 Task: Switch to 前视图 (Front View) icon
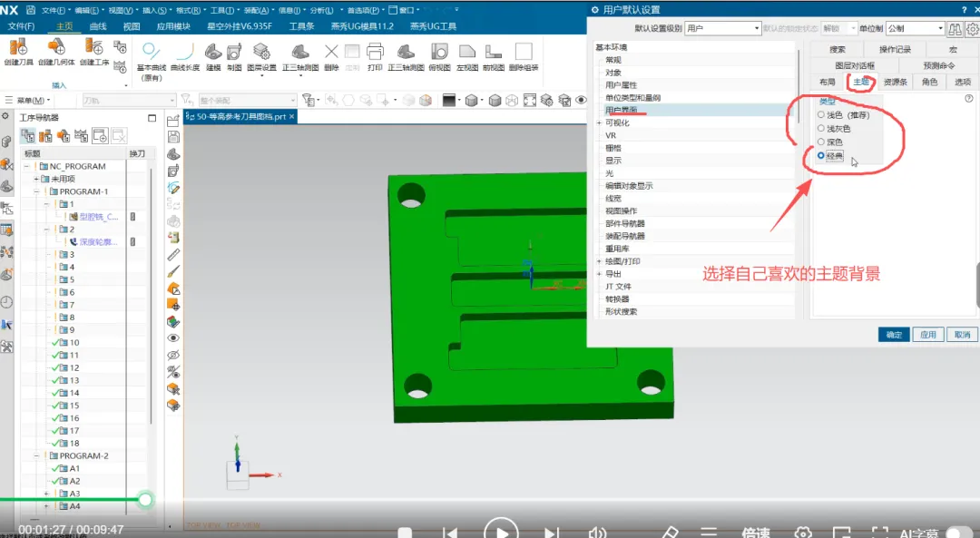point(493,52)
